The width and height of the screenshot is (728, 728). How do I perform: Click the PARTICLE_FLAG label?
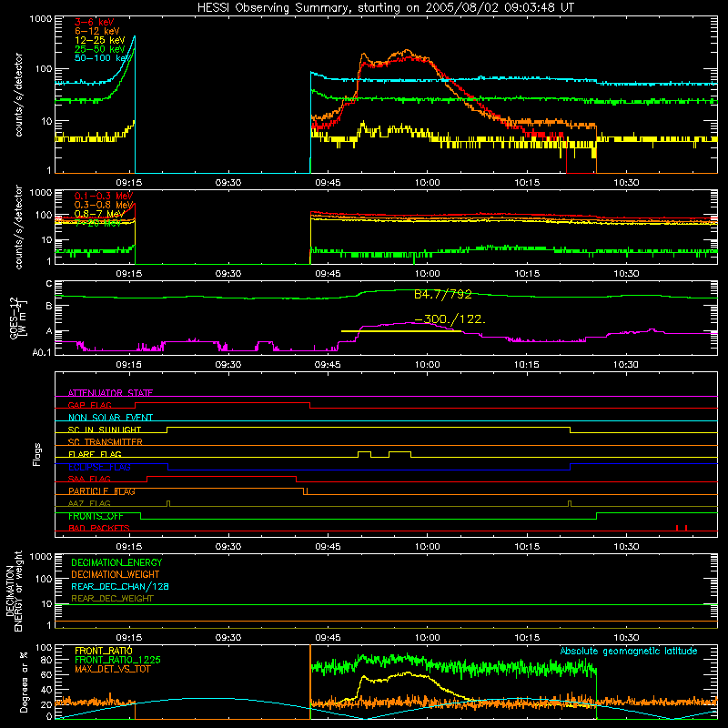102,490
